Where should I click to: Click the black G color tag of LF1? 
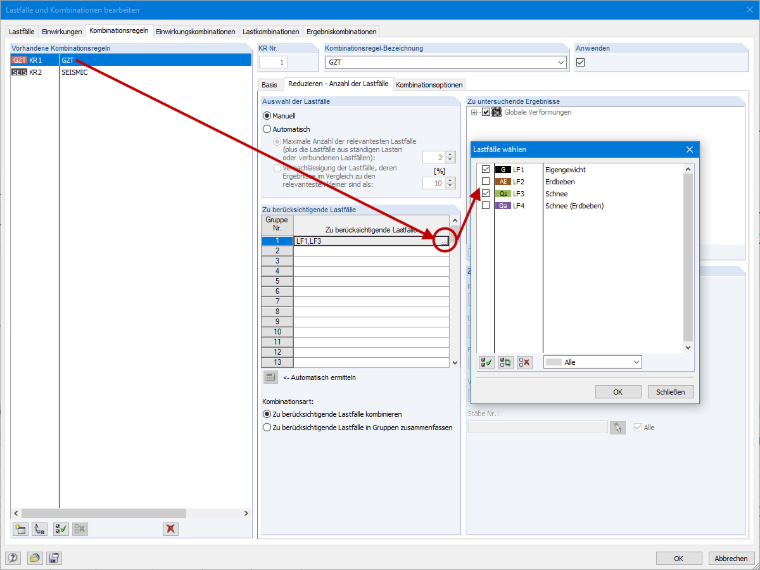[503, 170]
